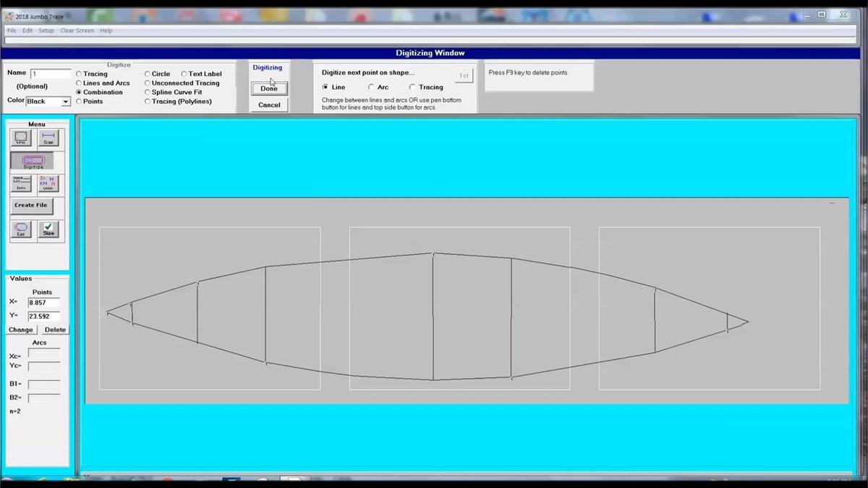Click the Digitizing Window title bar
Image resolution: width=868 pixels, height=488 pixels.
[x=430, y=53]
